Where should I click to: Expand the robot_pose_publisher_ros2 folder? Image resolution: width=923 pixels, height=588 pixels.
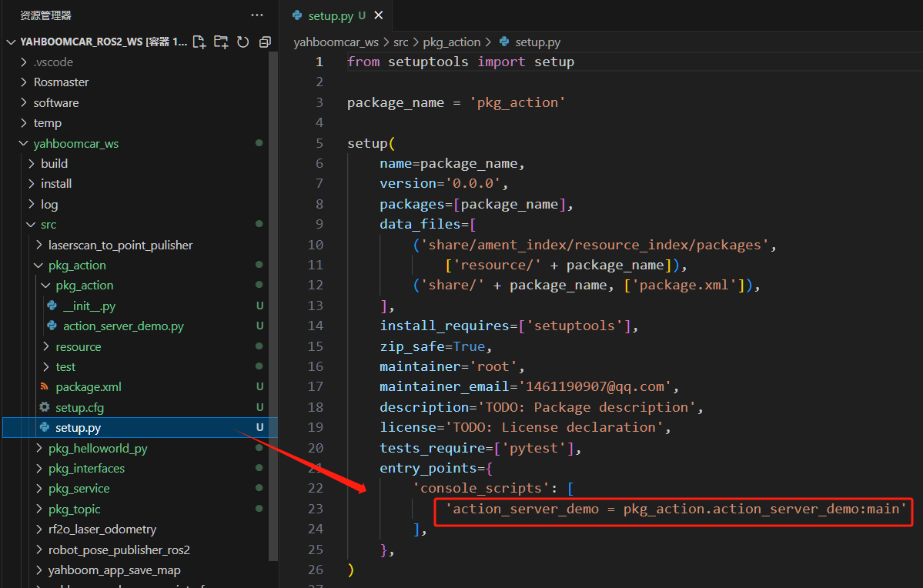[x=38, y=550]
